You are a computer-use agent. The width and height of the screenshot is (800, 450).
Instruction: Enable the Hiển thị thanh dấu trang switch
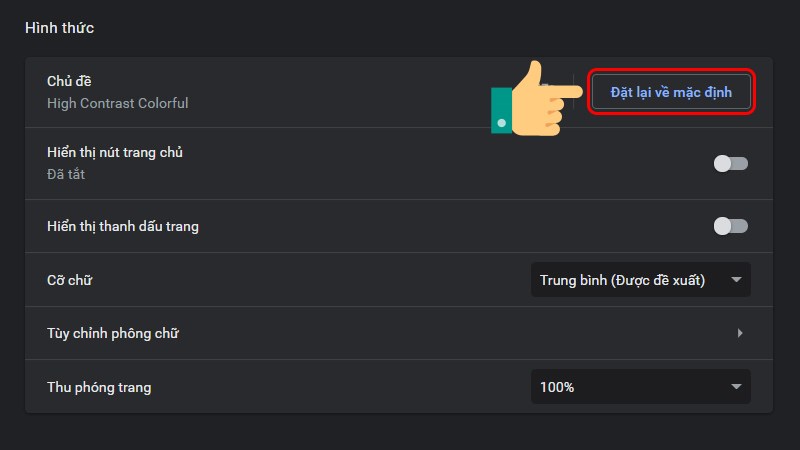(730, 226)
